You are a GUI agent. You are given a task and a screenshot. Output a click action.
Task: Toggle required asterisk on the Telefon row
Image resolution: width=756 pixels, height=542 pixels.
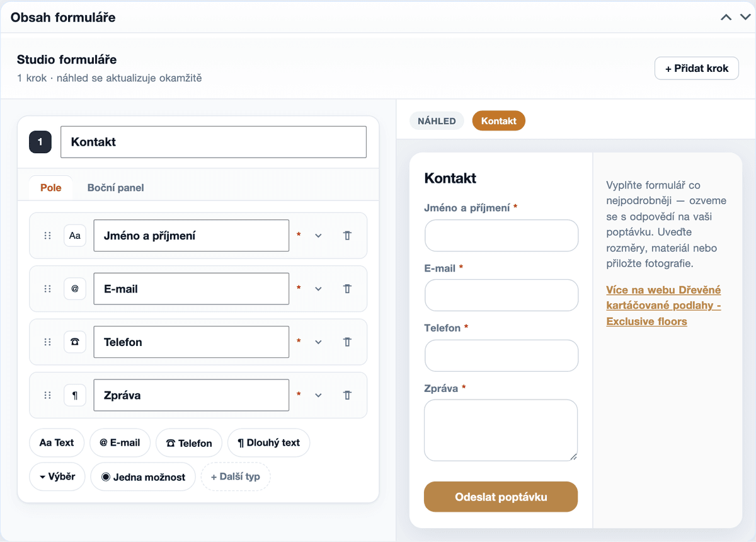[299, 342]
